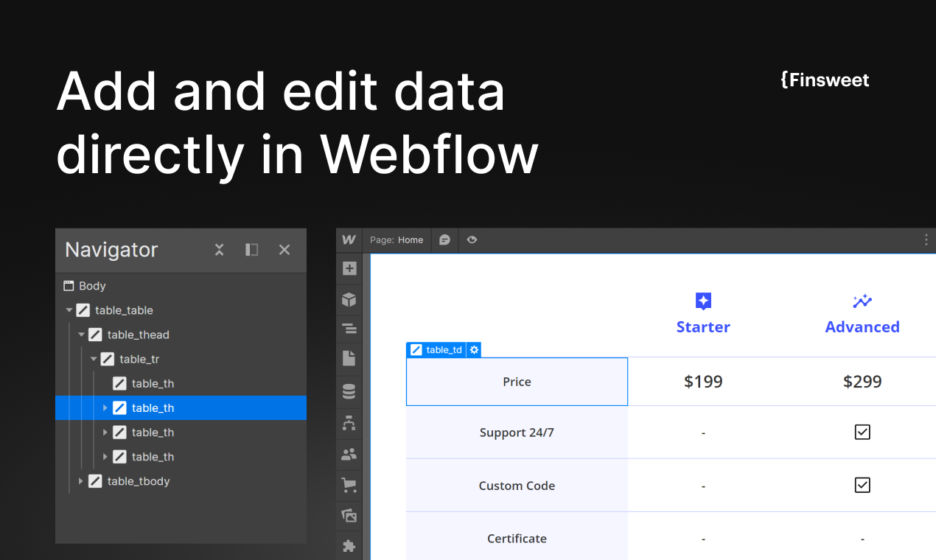Toggle preview mode eye icon

pos(472,239)
